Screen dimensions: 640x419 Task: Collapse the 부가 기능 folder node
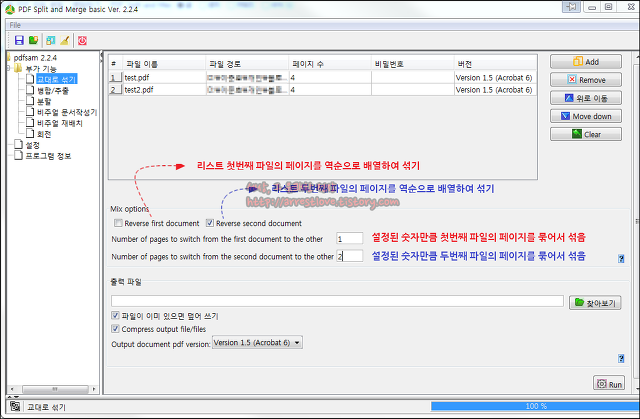click(9, 68)
